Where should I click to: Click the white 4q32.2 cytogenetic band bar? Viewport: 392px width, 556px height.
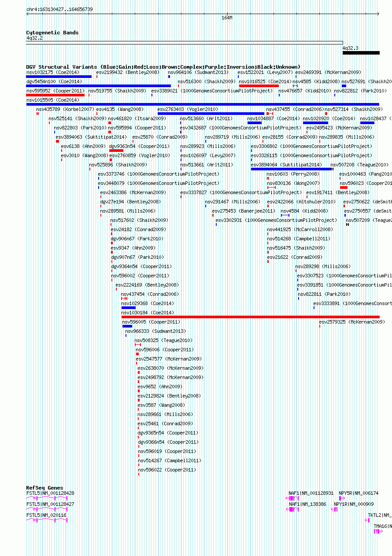185,43
